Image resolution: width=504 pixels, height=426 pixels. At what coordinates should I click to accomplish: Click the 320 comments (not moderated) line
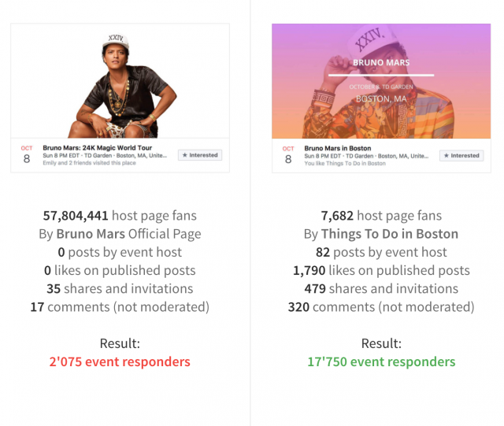(x=381, y=307)
